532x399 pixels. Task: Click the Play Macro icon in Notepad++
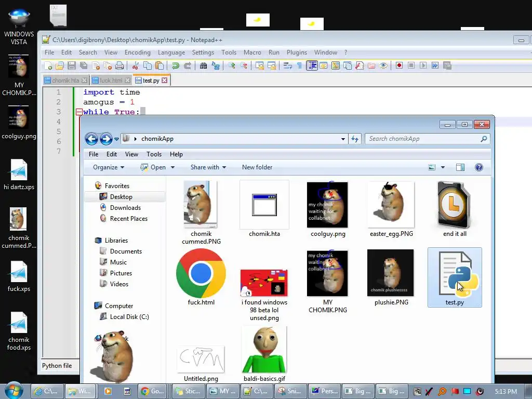pyautogui.click(x=423, y=65)
